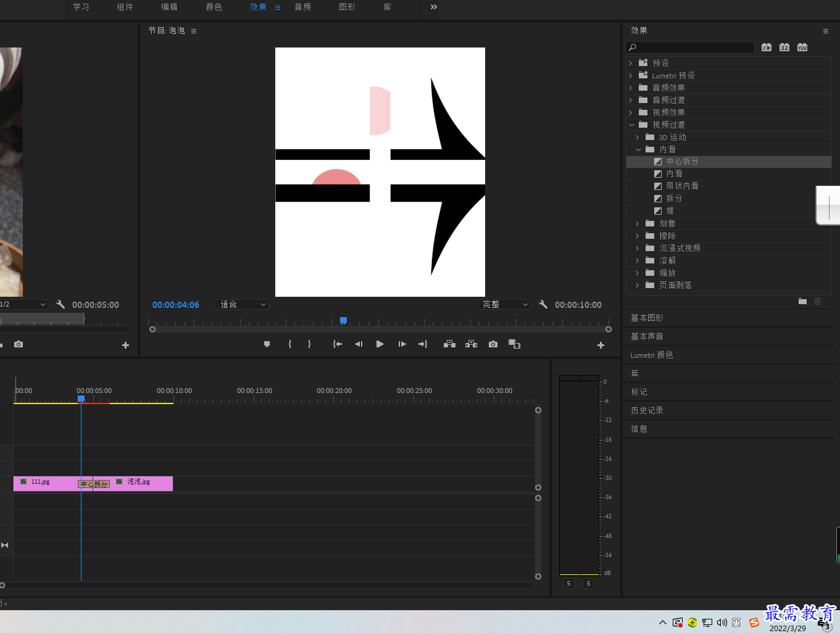This screenshot has height=633, width=840.
Task: Collapse the 视频过渡 folder
Action: coord(631,125)
